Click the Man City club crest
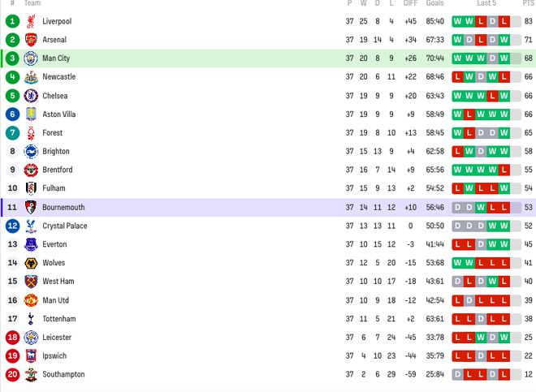Viewport: 536px width, 392px height. pos(31,58)
